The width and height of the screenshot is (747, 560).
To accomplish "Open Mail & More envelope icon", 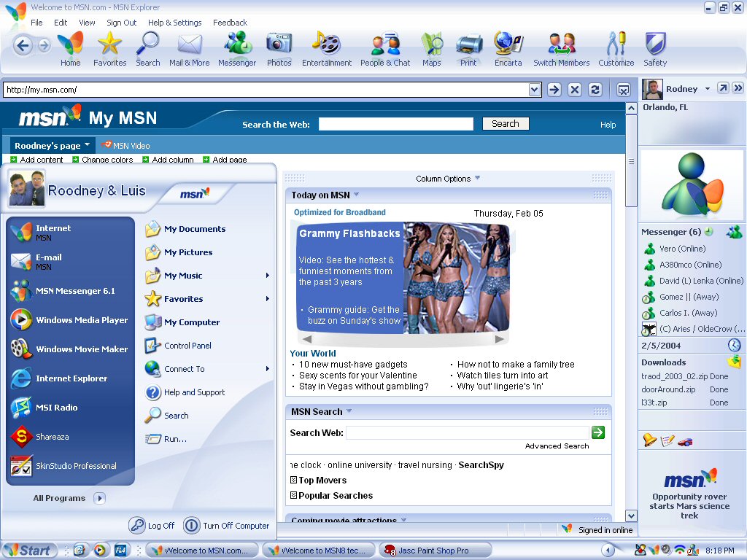I will click(189, 49).
